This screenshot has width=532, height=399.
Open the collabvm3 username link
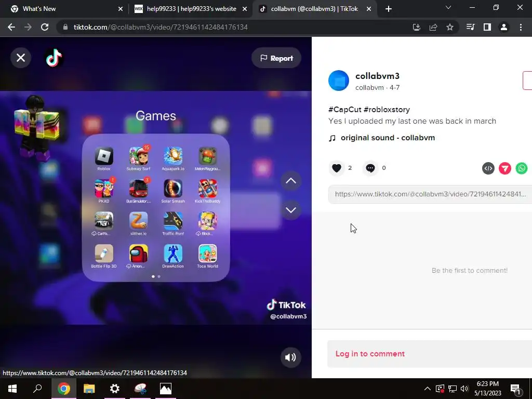pyautogui.click(x=377, y=76)
